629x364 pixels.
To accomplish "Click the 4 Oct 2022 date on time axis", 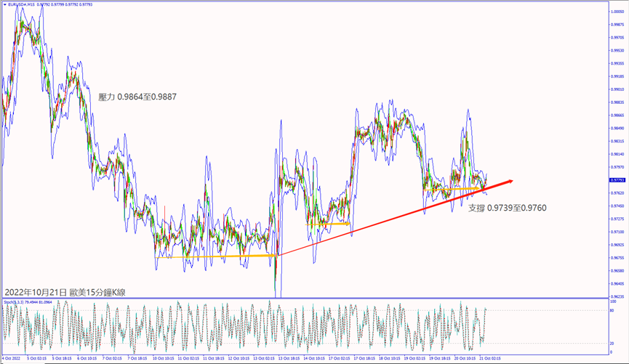I will [x=12, y=358].
